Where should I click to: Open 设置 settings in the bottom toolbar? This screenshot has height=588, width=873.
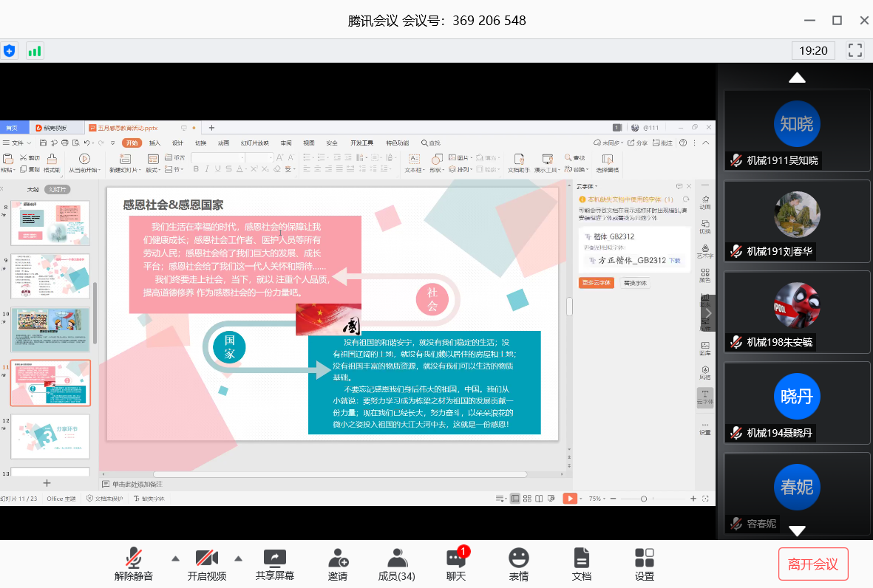[645, 565]
